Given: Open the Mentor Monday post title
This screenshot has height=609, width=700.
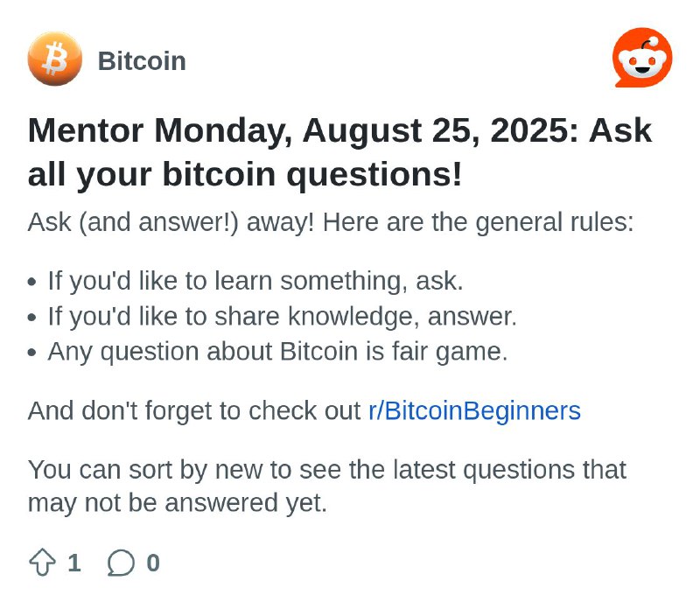Looking at the screenshot, I should tap(339, 152).
